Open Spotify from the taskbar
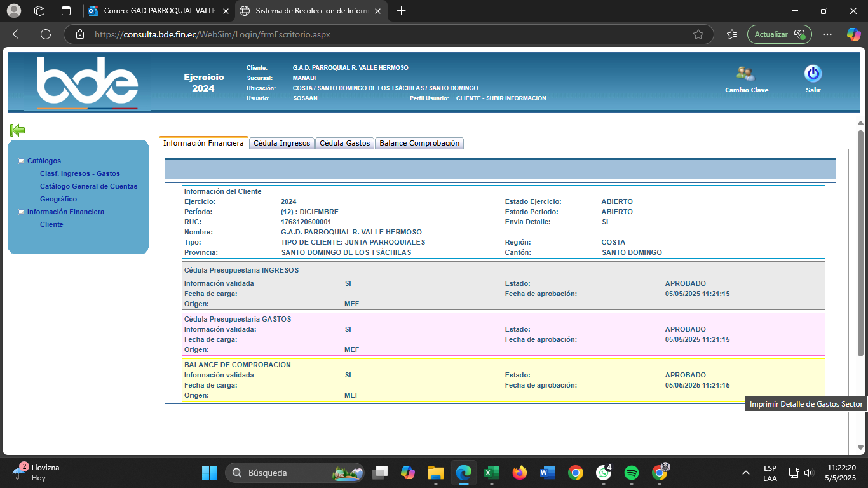Image resolution: width=868 pixels, height=488 pixels. (631, 473)
